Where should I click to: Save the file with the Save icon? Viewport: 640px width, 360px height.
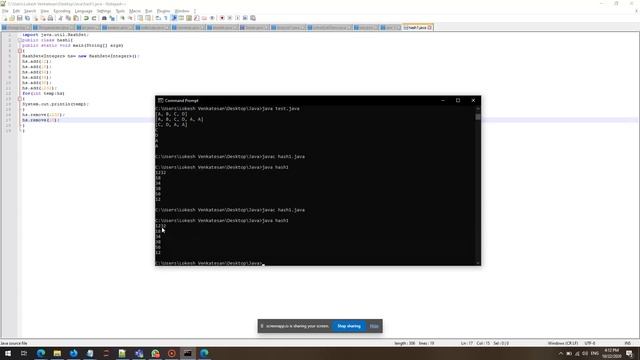[20, 18]
